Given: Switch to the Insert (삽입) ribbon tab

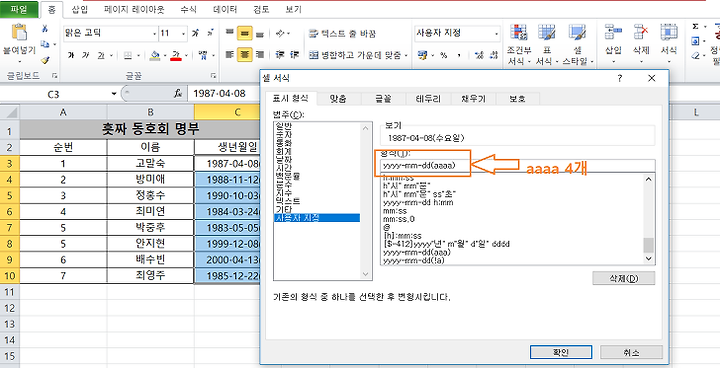Looking at the screenshot, I should click(79, 9).
